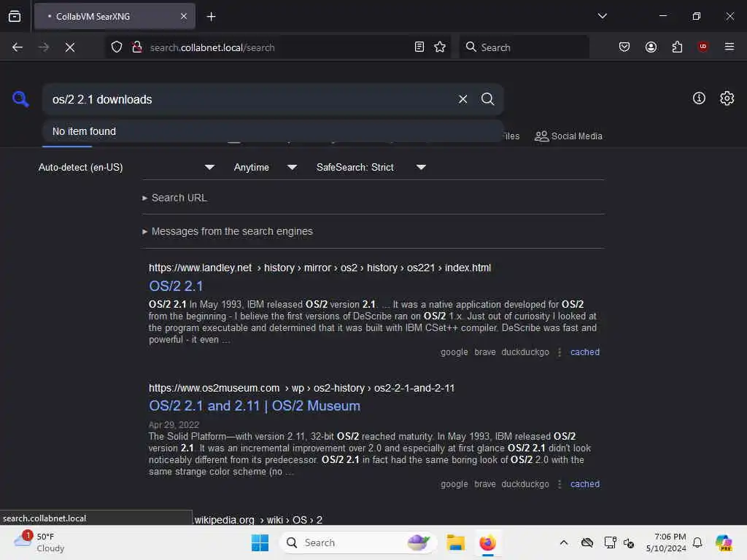747x560 pixels.
Task: Show hidden system tray icons
Action: pyautogui.click(x=563, y=542)
